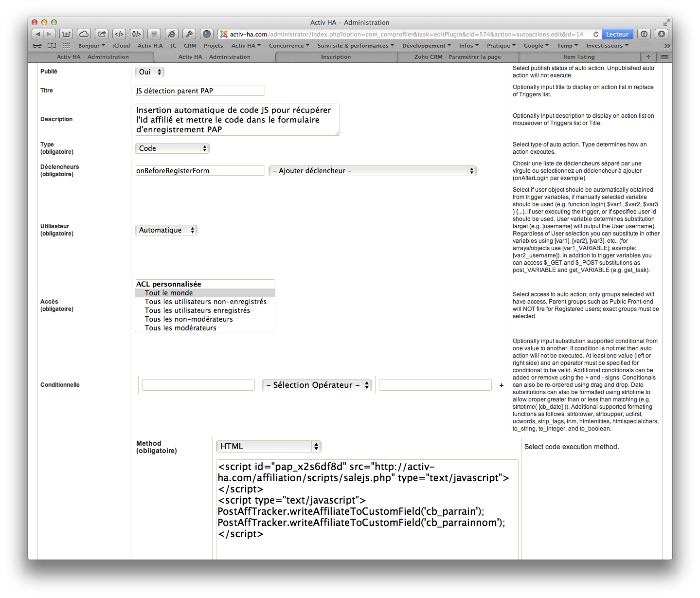Screen dimensions: 700x598
Task: Click the address bar URL
Action: pos(407,34)
